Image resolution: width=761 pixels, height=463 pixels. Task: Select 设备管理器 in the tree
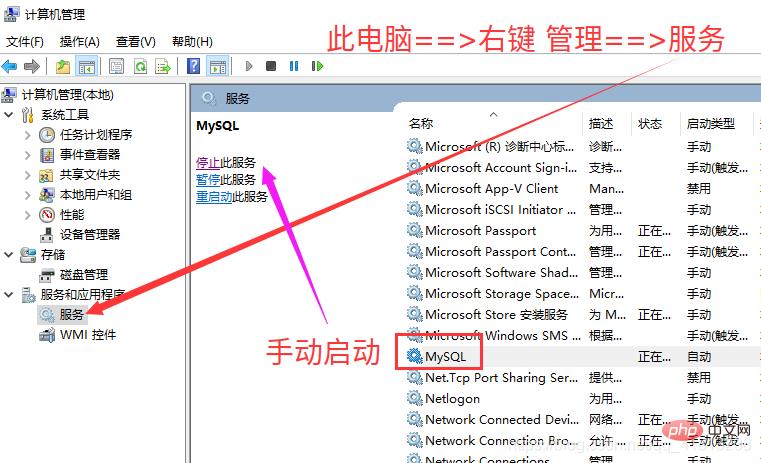coord(90,235)
